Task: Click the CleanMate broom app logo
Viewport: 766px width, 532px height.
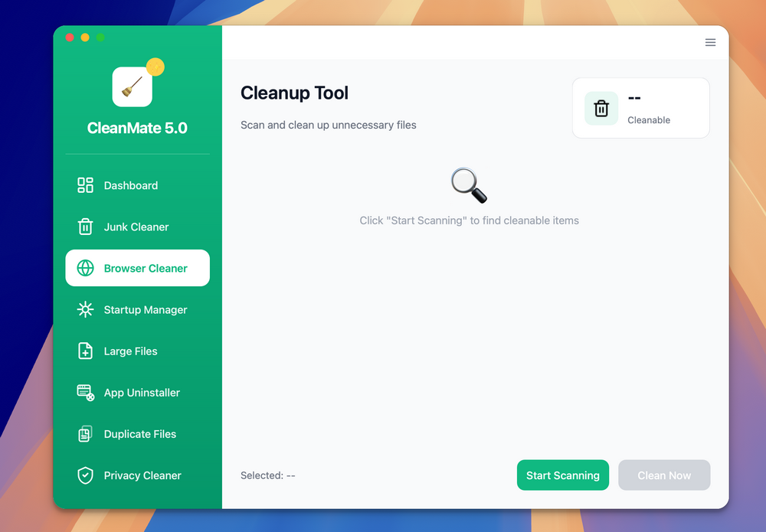Action: click(133, 86)
